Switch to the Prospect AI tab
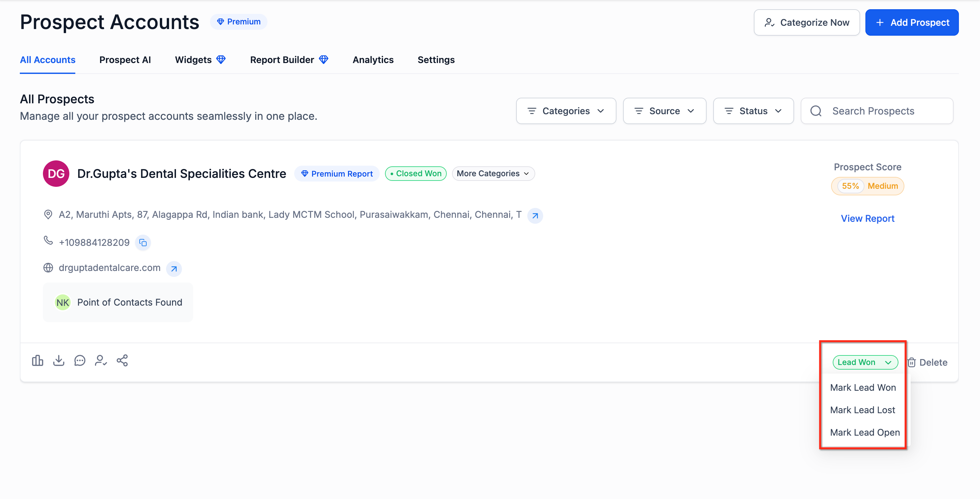This screenshot has width=980, height=499. coord(125,60)
